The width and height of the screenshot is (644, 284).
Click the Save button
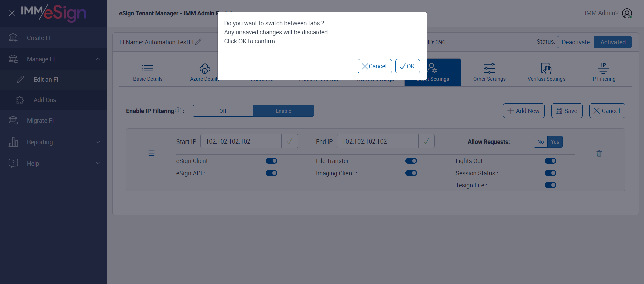pyautogui.click(x=567, y=111)
